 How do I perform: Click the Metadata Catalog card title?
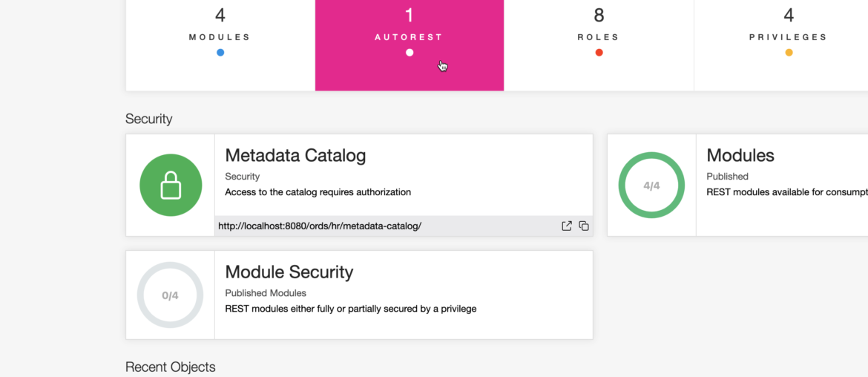click(295, 156)
